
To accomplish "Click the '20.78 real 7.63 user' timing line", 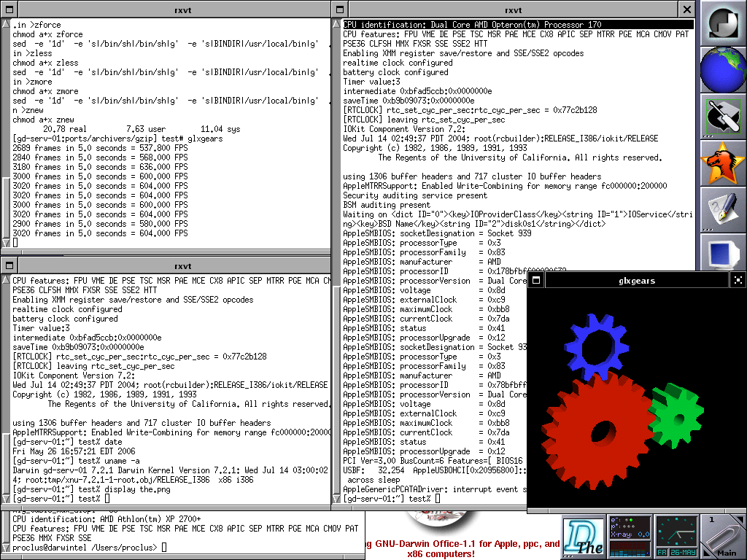I will click(x=142, y=128).
